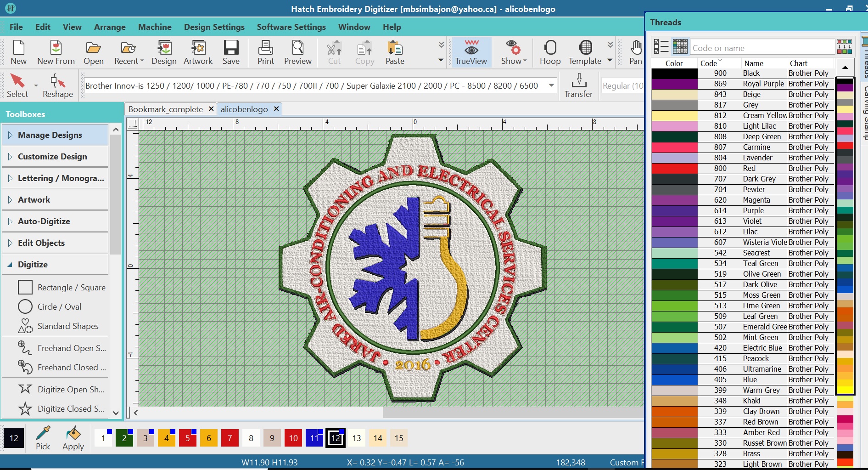868x470 pixels.
Task: Click the canvas scroll-left arrow
Action: click(x=135, y=413)
